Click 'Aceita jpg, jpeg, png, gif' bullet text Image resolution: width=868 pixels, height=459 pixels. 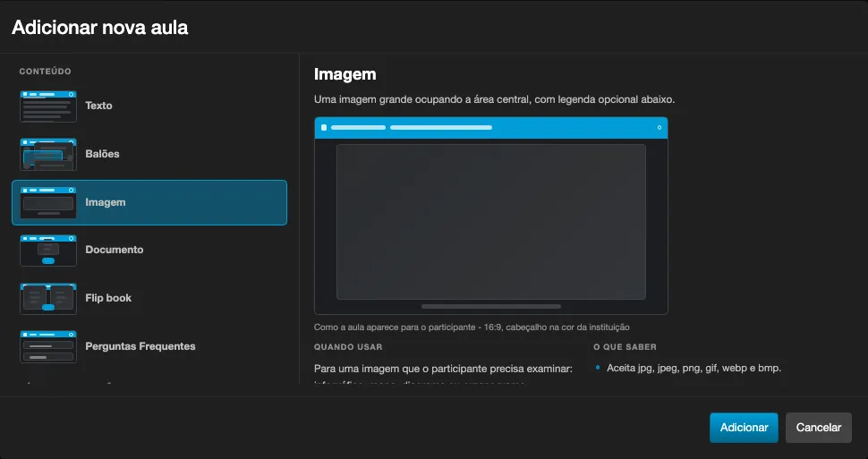(694, 368)
